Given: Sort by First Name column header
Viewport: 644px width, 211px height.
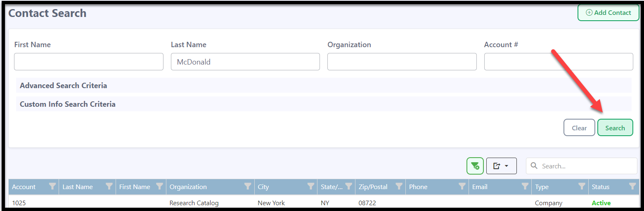Looking at the screenshot, I should click(x=135, y=187).
